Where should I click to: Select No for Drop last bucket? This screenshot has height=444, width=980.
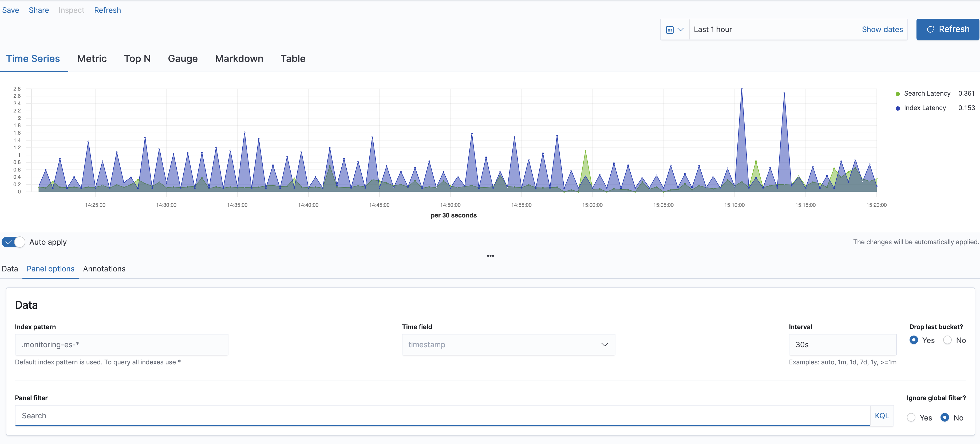(x=947, y=340)
